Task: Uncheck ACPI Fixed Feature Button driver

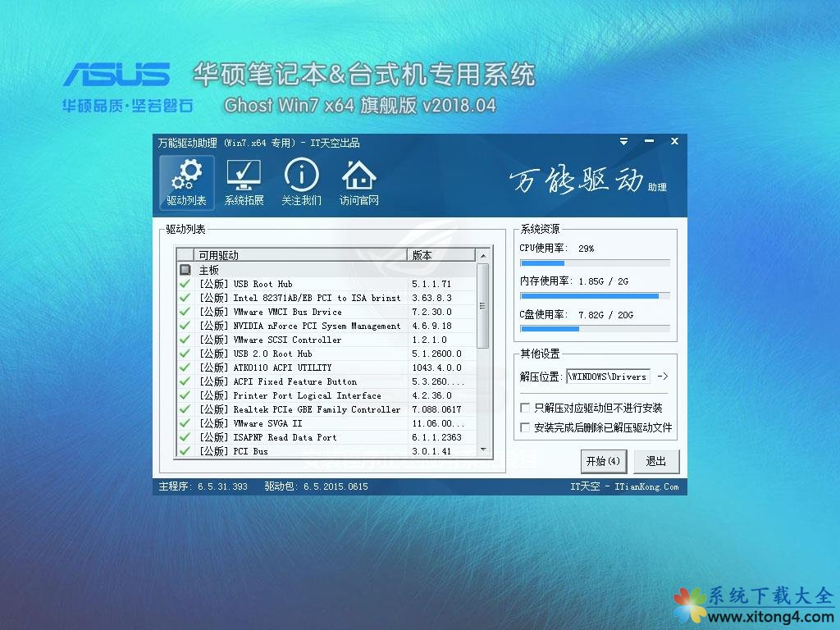Action: click(x=185, y=381)
